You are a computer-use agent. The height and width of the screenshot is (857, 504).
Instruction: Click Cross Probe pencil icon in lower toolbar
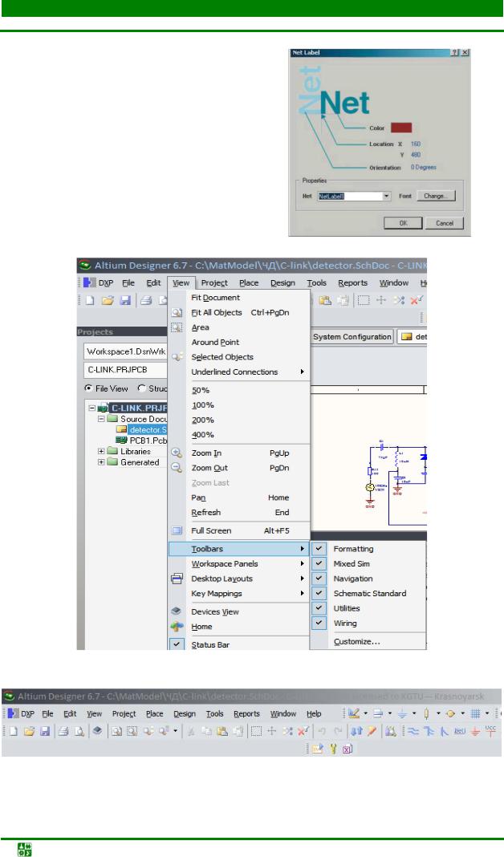tap(372, 731)
